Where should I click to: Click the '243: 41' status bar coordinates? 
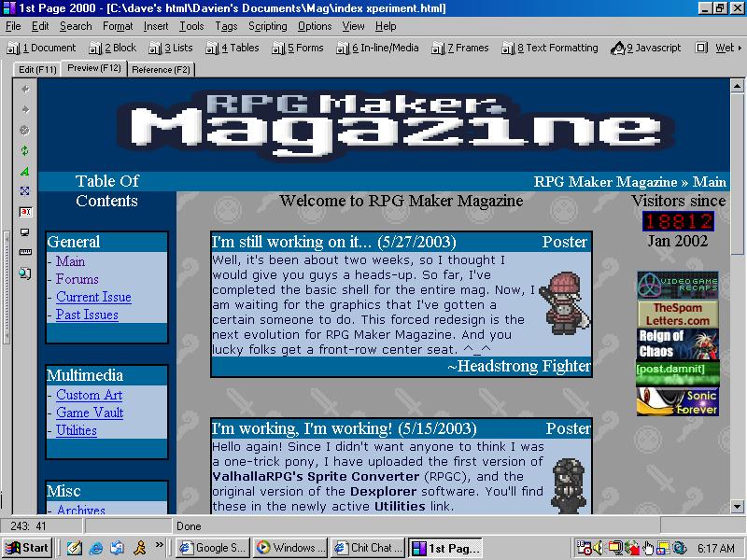click(28, 526)
